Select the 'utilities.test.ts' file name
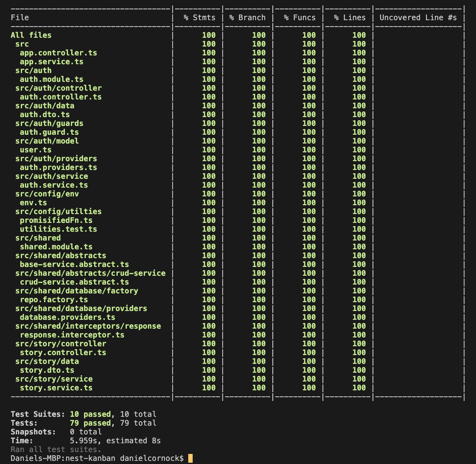 point(58,229)
